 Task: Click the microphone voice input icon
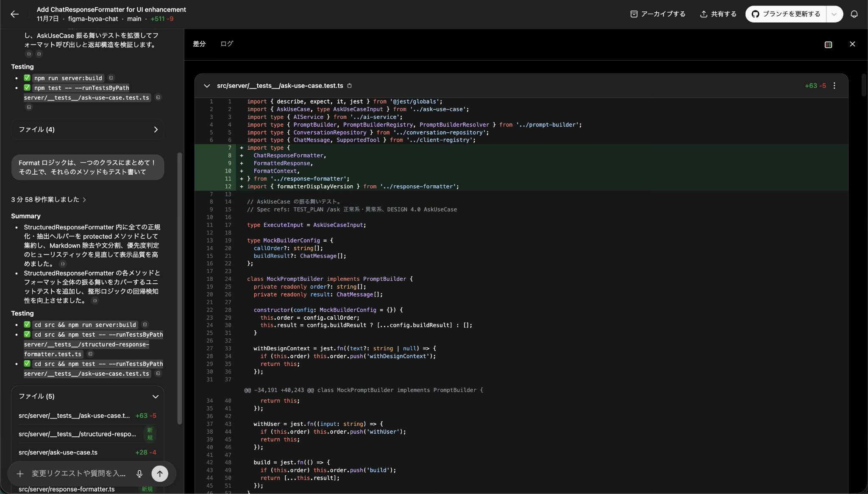139,474
